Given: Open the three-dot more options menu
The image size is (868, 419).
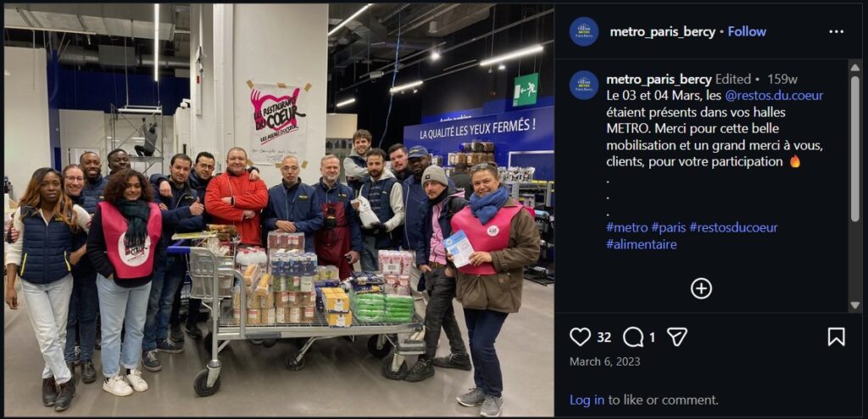Looking at the screenshot, I should click(836, 31).
